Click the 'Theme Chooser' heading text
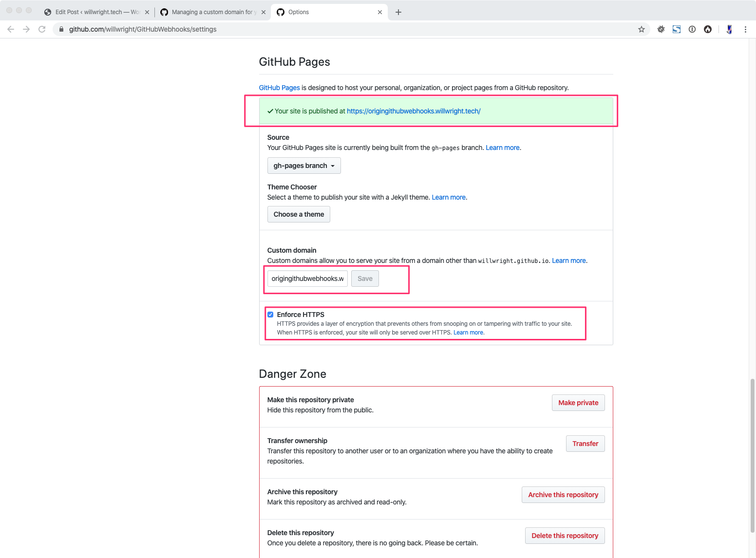 292,187
